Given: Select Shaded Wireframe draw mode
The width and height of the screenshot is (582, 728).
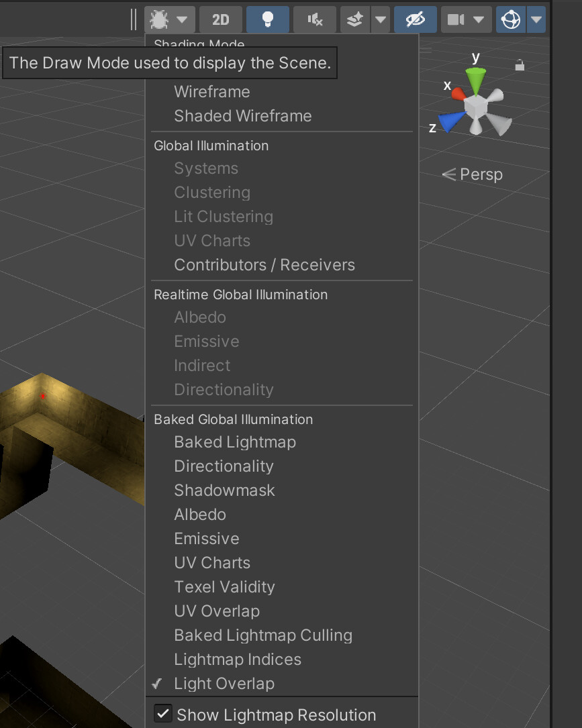Looking at the screenshot, I should pos(243,115).
